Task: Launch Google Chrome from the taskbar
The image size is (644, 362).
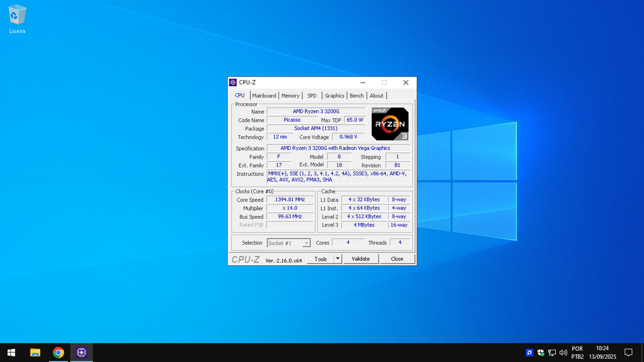Action: (x=59, y=352)
